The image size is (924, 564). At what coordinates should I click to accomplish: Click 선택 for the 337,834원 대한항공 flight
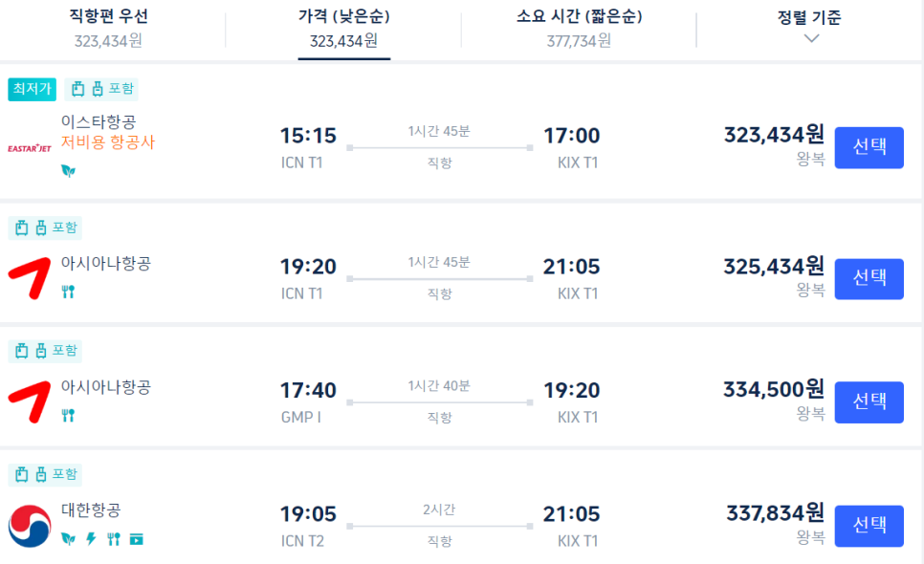tap(869, 526)
